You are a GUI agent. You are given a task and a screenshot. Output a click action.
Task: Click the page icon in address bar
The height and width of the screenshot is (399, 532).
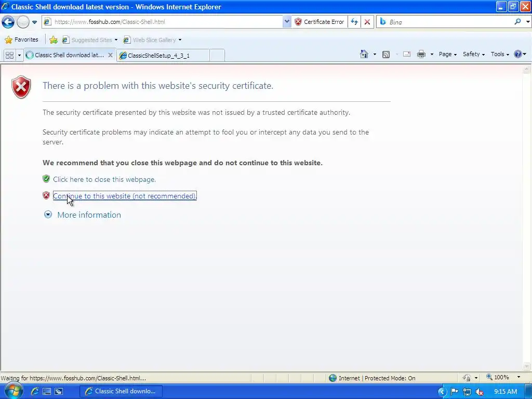[x=47, y=22]
